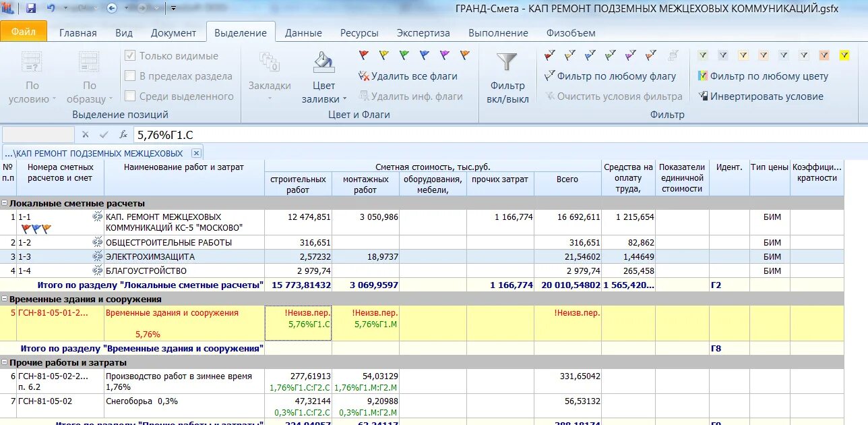
Task: Click the fx function icon
Action: (x=123, y=134)
